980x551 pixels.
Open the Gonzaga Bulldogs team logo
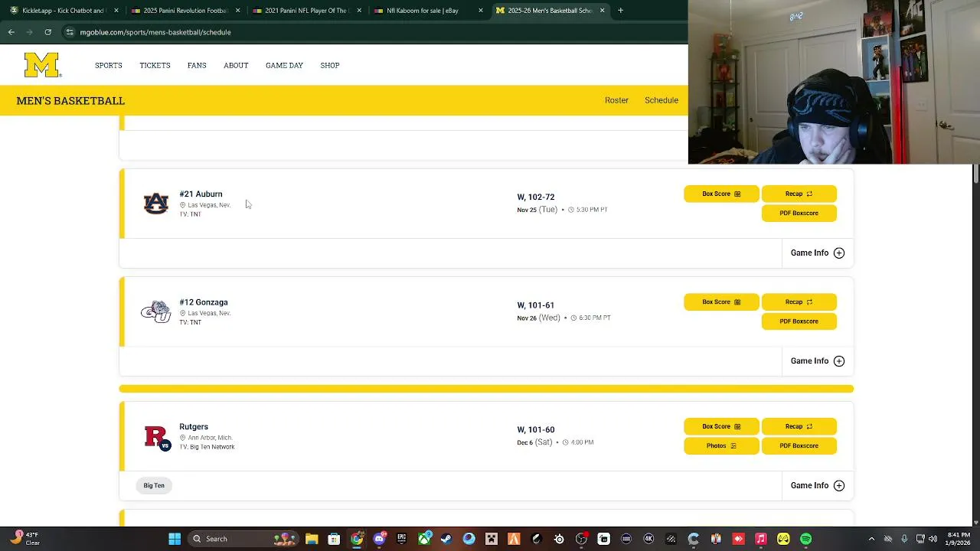(x=155, y=311)
